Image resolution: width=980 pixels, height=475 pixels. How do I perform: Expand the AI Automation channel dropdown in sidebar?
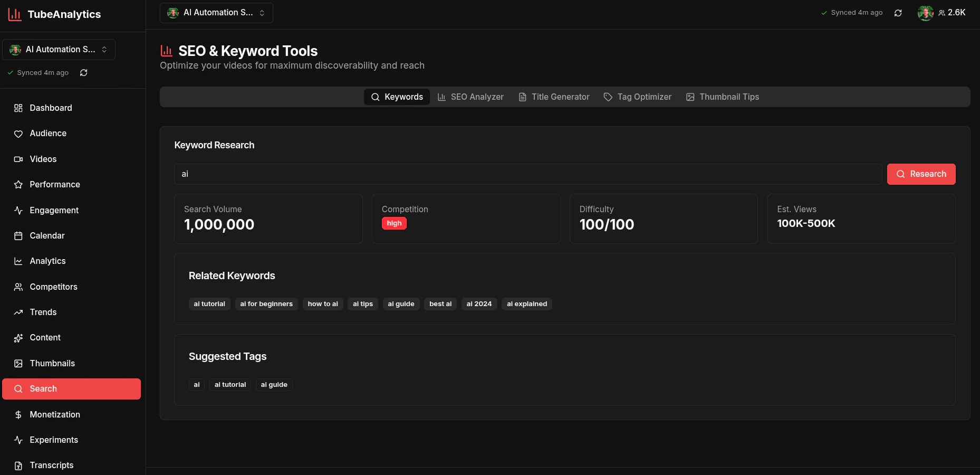click(x=59, y=49)
